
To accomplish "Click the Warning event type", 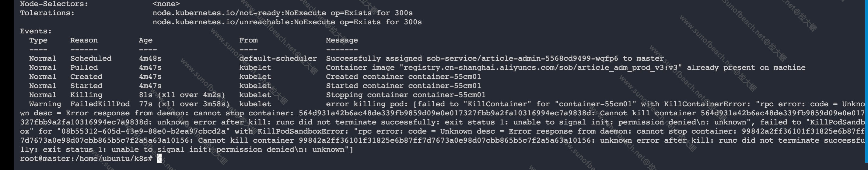I will pos(45,104).
